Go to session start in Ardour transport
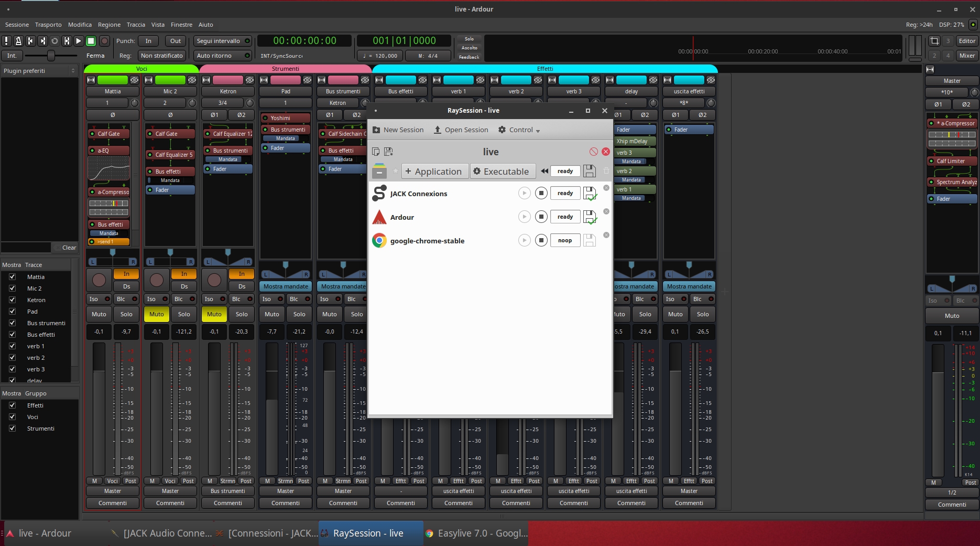Image resolution: width=980 pixels, height=546 pixels. (30, 41)
